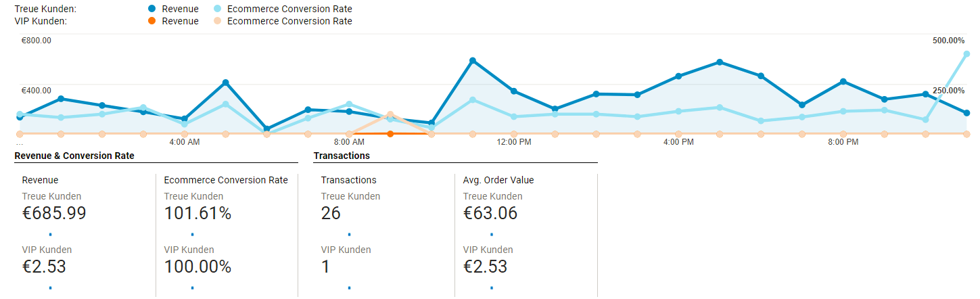Click the dark blue Treue Kunden Revenue legend dot

[x=151, y=9]
